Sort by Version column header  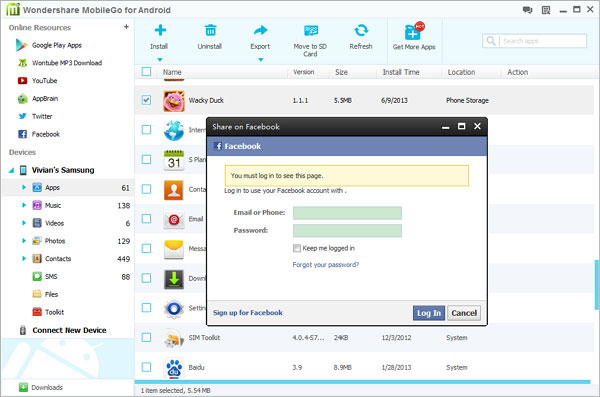click(x=304, y=72)
